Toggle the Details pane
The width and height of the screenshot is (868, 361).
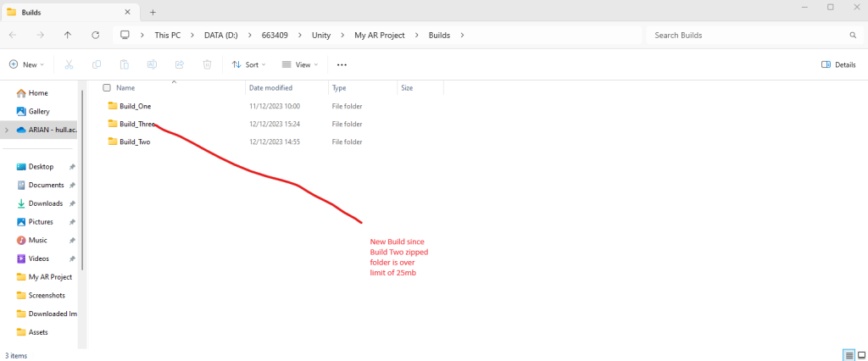tap(838, 64)
